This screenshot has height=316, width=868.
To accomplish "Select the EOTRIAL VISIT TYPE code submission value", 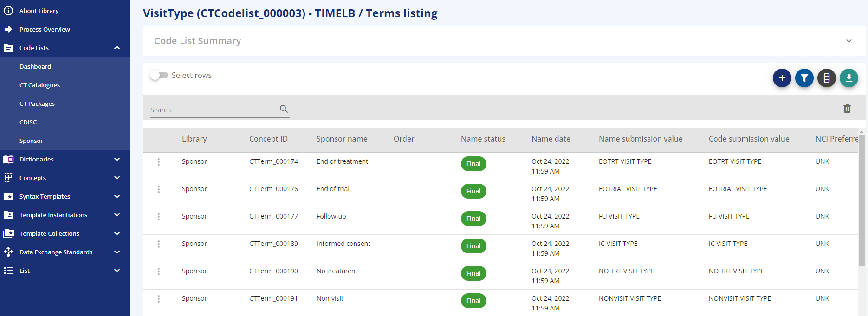I will [738, 189].
